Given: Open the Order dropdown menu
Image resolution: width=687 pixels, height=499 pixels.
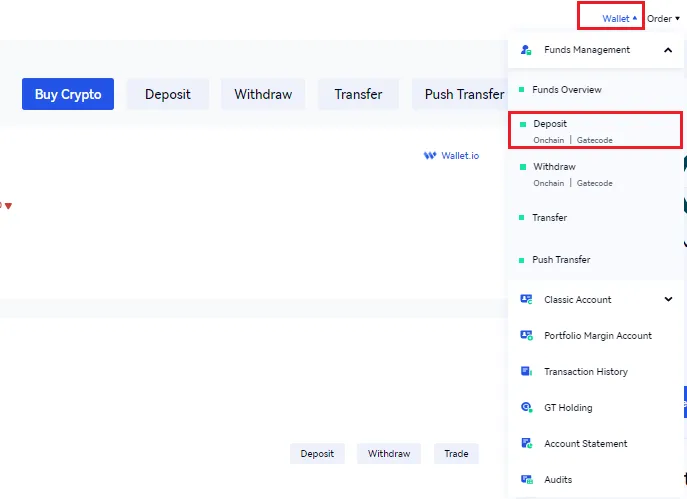Looking at the screenshot, I should pos(663,18).
